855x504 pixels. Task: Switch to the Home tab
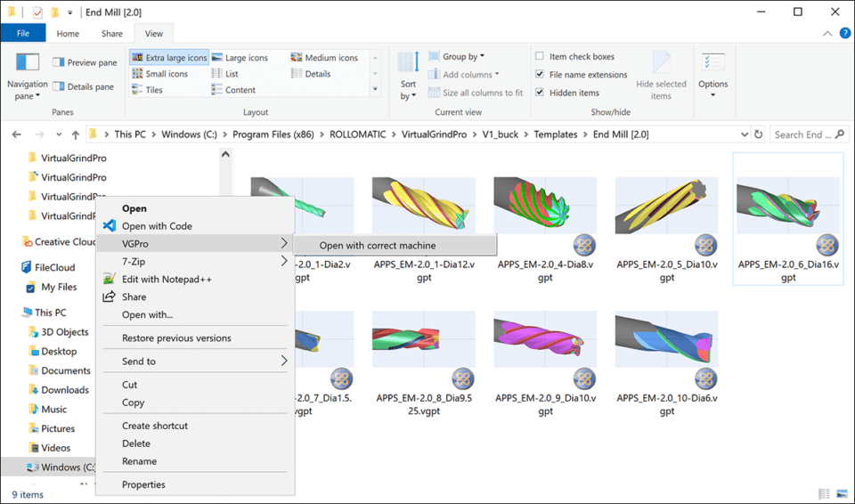(68, 33)
